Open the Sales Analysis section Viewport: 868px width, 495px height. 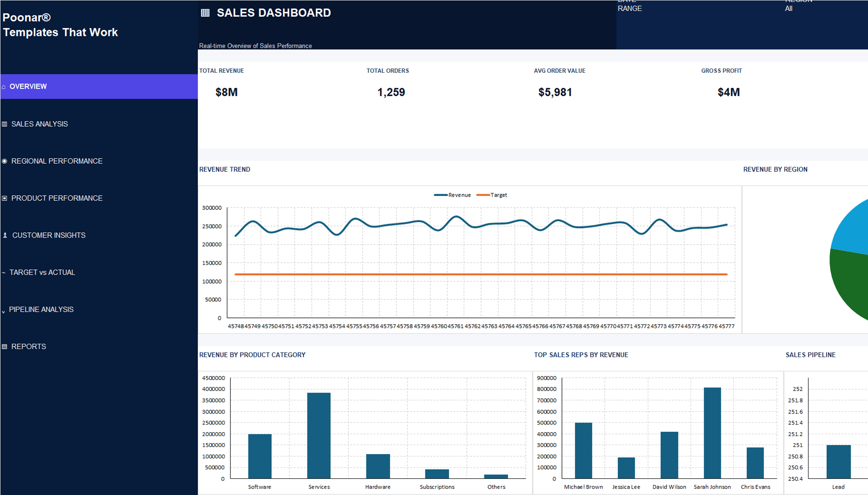[39, 124]
